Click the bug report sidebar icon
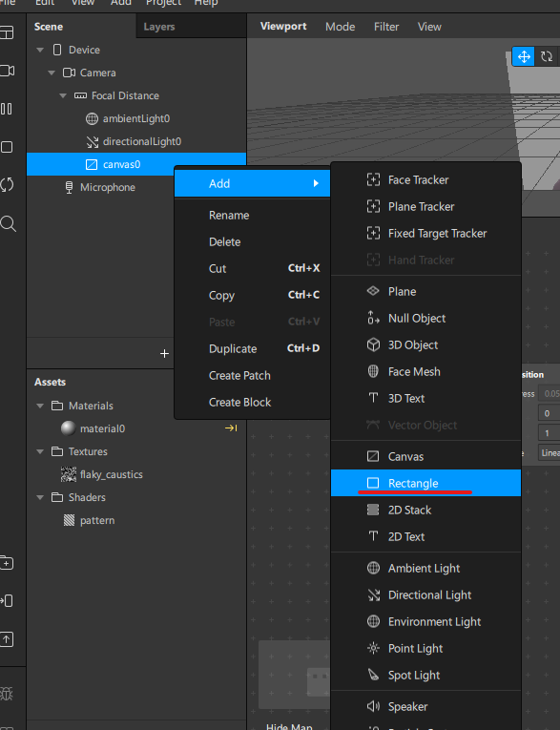Viewport: 560px width, 730px height. coord(7,694)
